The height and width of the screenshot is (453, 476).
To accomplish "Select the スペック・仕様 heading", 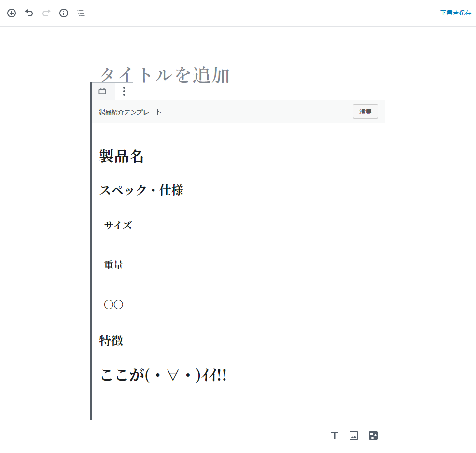I will coord(141,190).
